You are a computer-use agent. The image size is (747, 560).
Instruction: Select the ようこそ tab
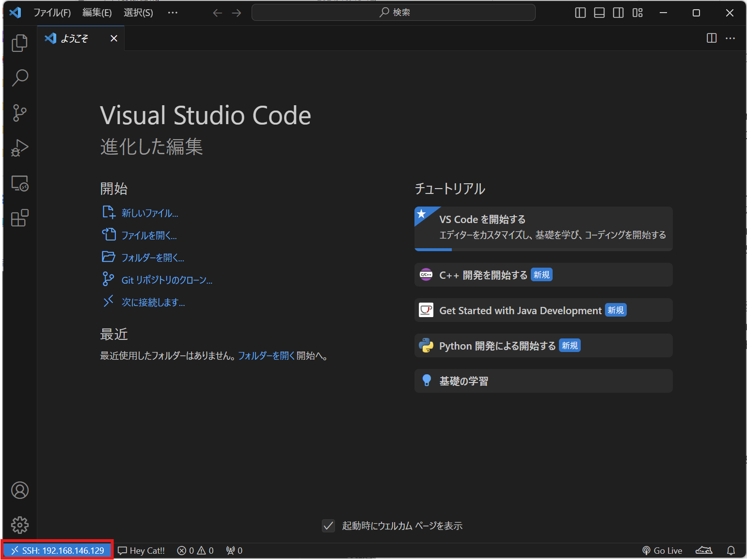pyautogui.click(x=80, y=38)
